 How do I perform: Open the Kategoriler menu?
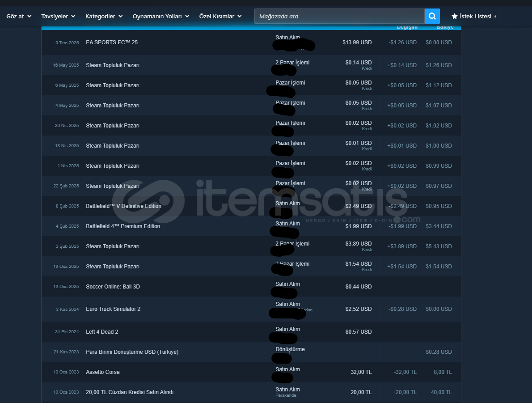(104, 16)
